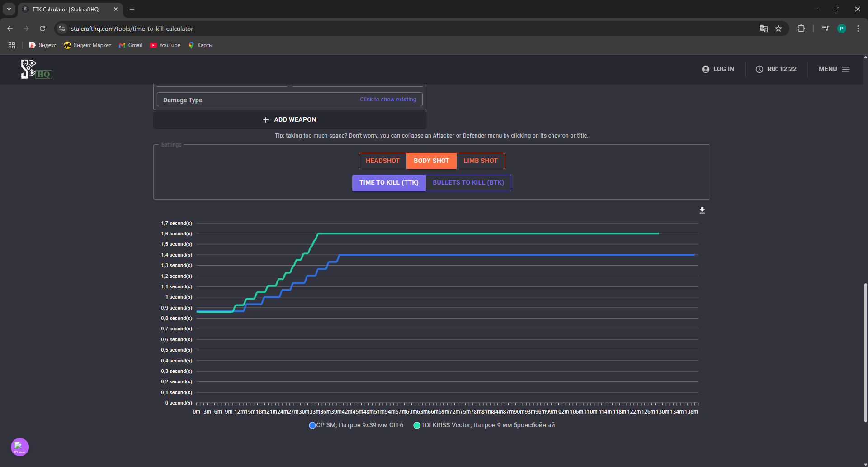This screenshot has height=467, width=868.
Task: Open the Яндекс Маркет bookmark
Action: 88,45
